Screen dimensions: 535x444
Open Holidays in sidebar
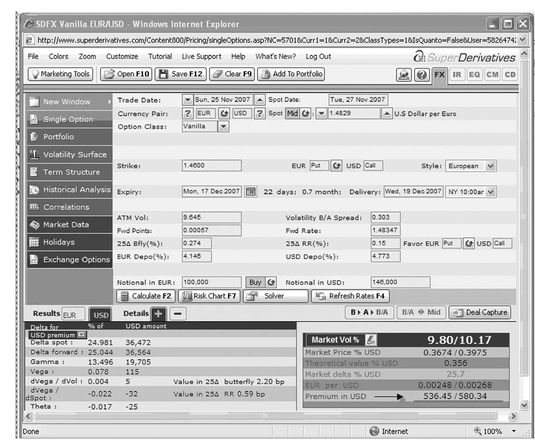70,242
